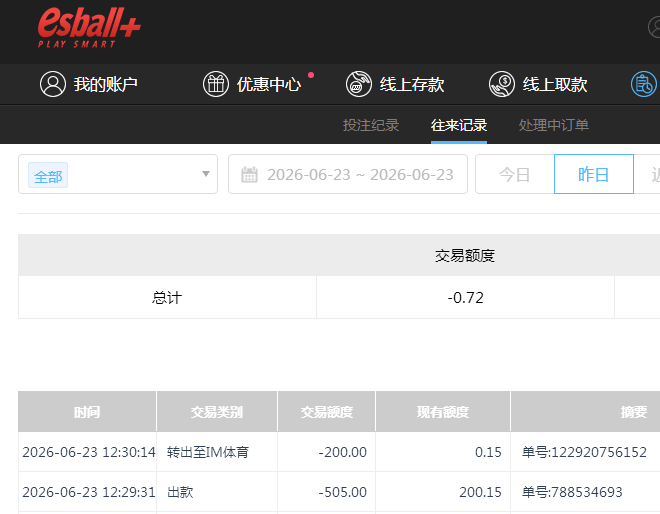Filter records by 昨日
This screenshot has height=514, width=660.
click(593, 174)
